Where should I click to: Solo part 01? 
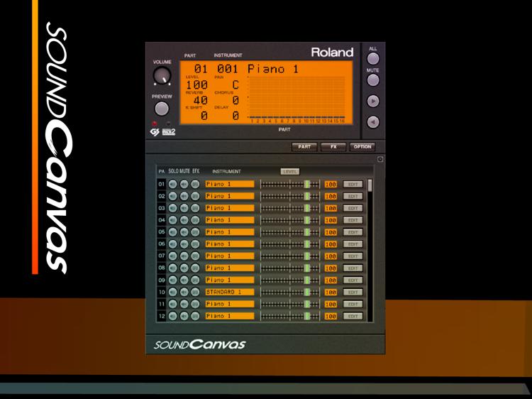click(x=172, y=184)
